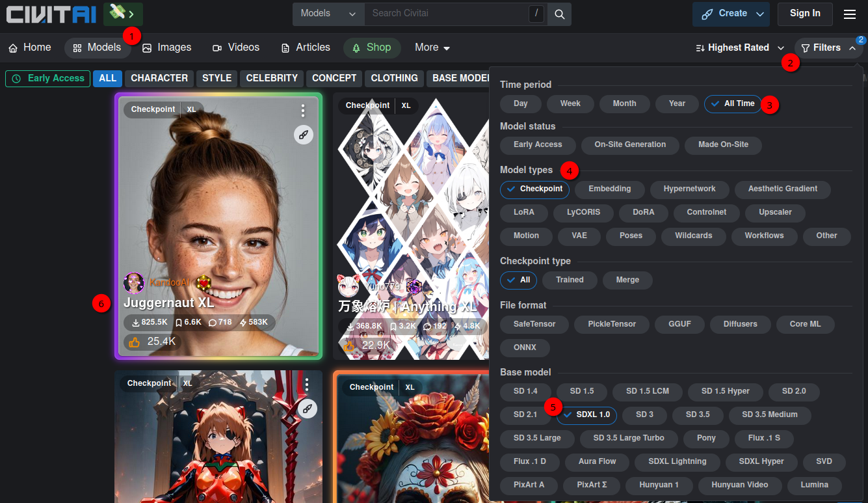Click the search magnifier icon
The image size is (868, 503).
click(x=559, y=14)
